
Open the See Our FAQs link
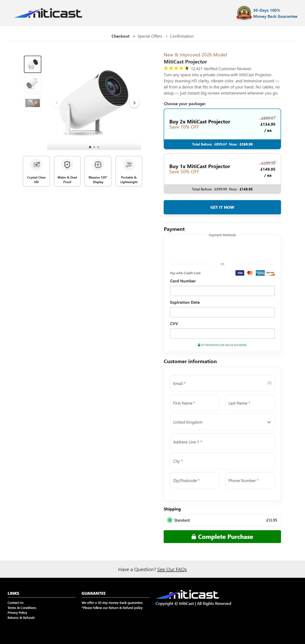point(172,569)
